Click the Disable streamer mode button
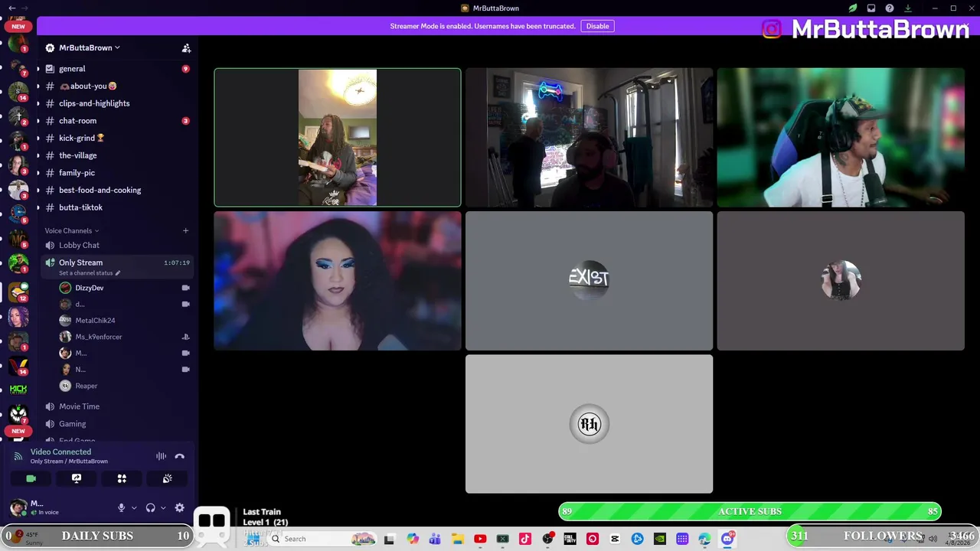 pyautogui.click(x=597, y=26)
